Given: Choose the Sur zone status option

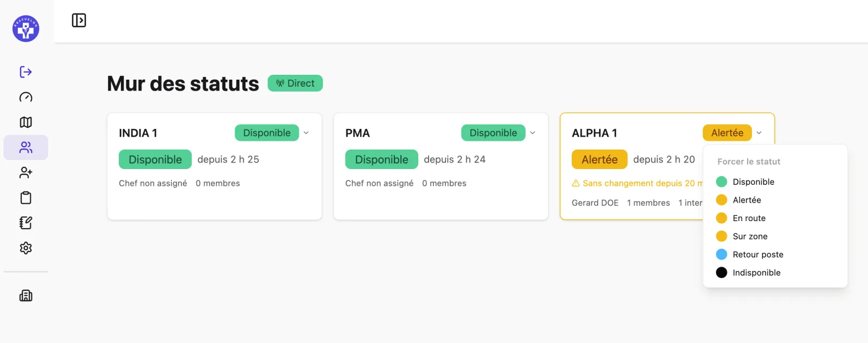Looking at the screenshot, I should click(775, 236).
